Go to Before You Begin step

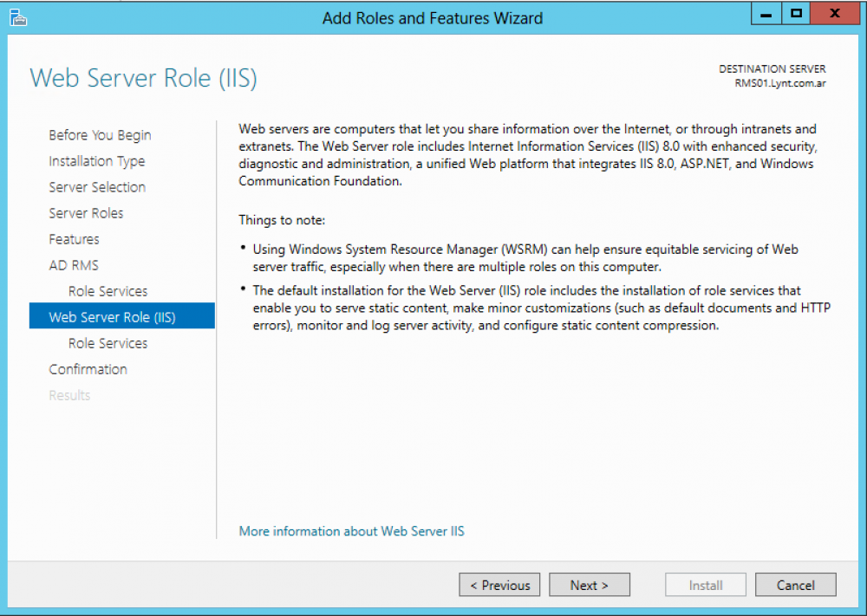coord(100,135)
